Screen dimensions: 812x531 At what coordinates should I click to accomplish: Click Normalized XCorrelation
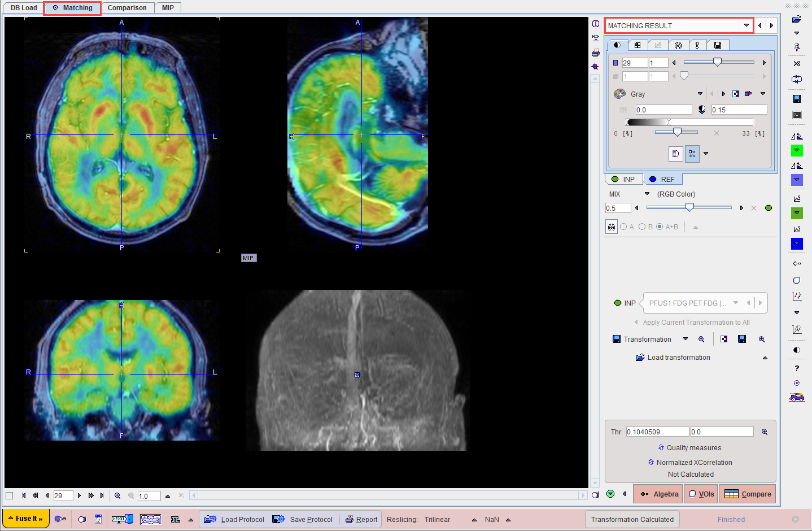click(x=690, y=462)
